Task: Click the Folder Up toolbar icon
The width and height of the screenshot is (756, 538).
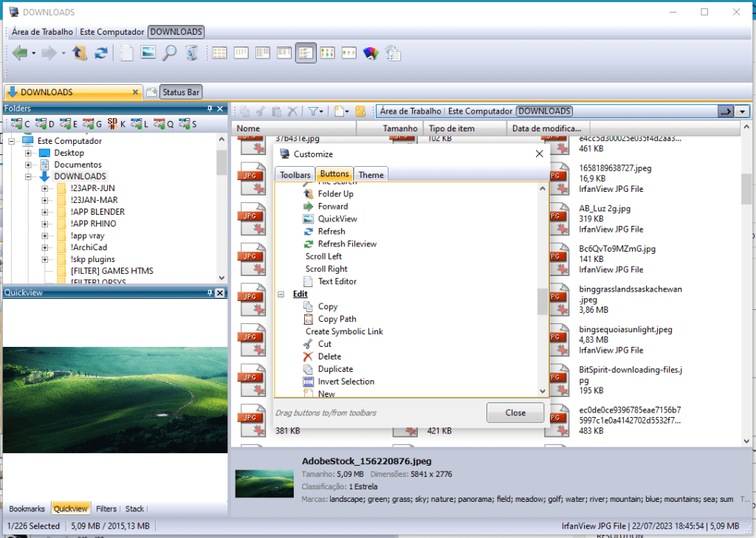Action: tap(80, 52)
